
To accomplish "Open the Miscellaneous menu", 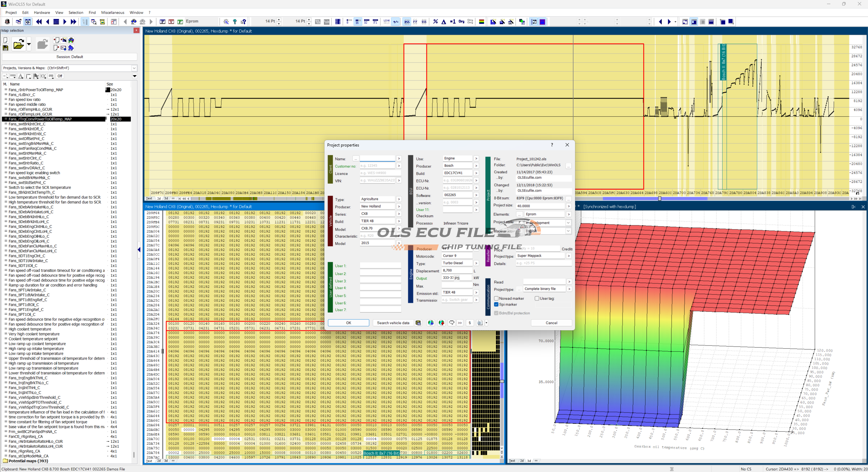I will (x=113, y=13).
